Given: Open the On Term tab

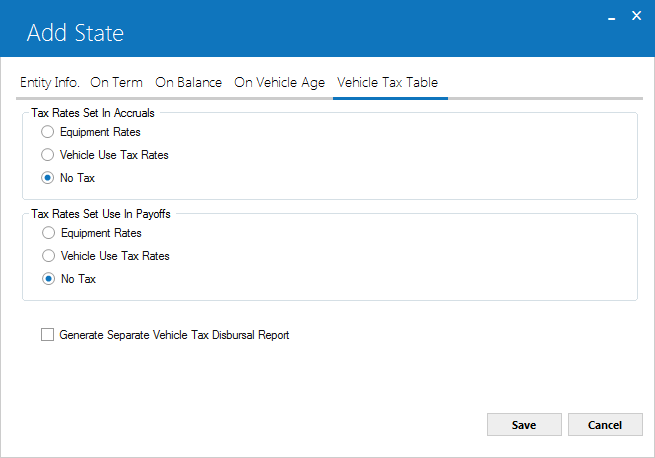Looking at the screenshot, I should click(x=117, y=82).
